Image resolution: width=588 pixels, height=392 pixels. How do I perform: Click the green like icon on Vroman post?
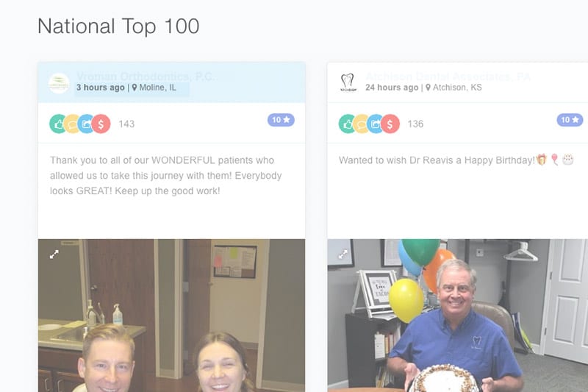tap(58, 124)
